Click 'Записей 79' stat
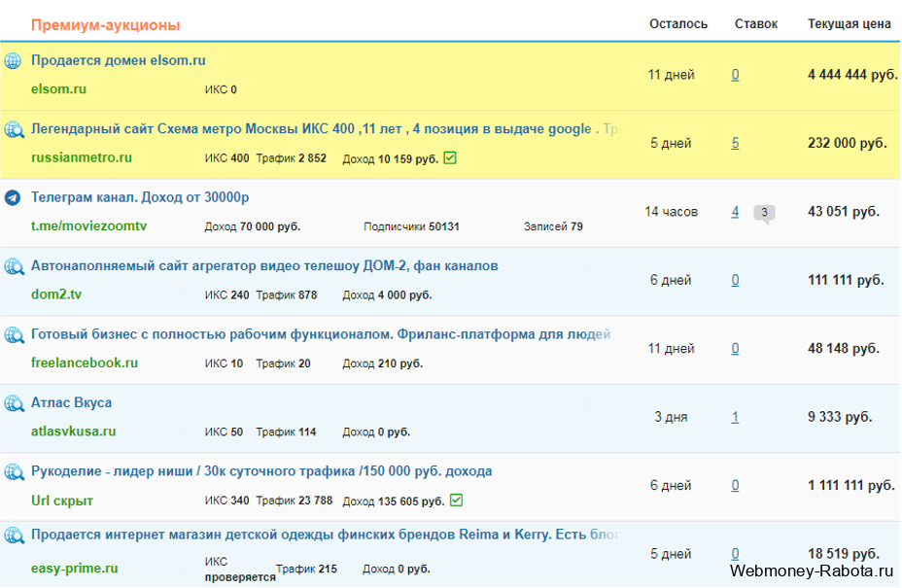902x588 pixels. point(553,226)
